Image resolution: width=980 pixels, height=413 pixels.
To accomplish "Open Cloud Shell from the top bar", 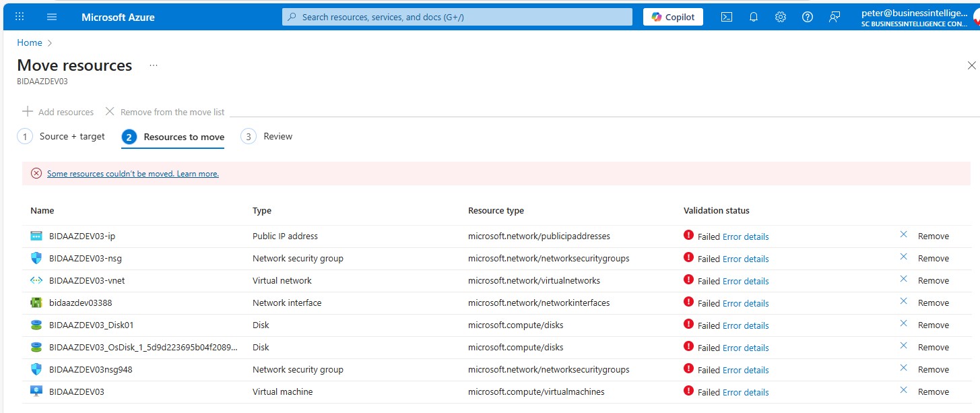I will point(727,17).
